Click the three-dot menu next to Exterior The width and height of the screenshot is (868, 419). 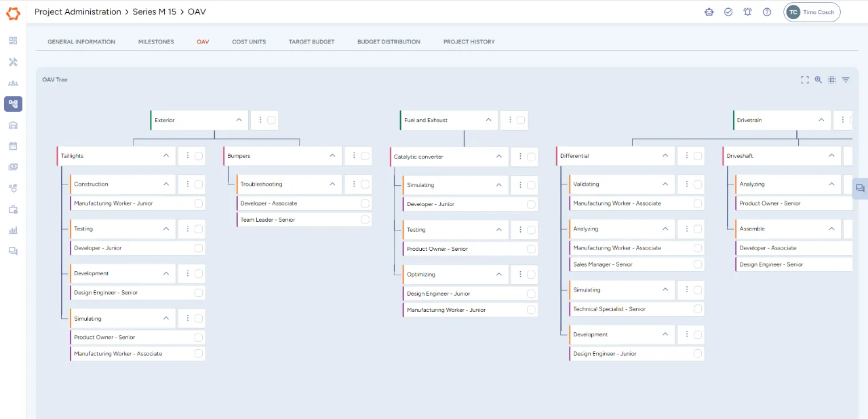[260, 120]
